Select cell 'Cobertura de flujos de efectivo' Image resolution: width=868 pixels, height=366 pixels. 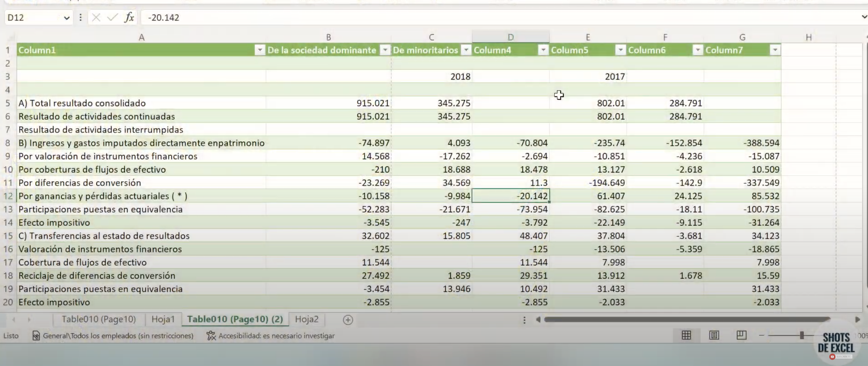(141, 262)
